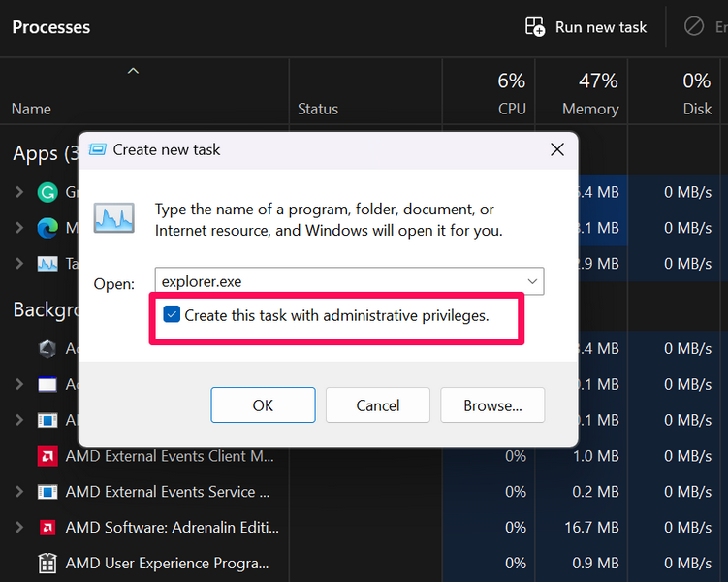
Task: Uncheck Create this task with administrative privileges
Action: coord(173,315)
